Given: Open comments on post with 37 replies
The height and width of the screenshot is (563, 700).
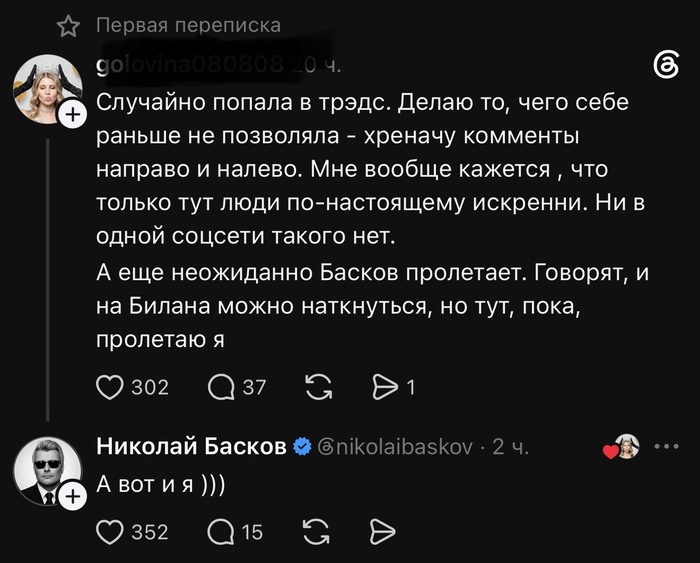Looking at the screenshot, I should (x=221, y=388).
